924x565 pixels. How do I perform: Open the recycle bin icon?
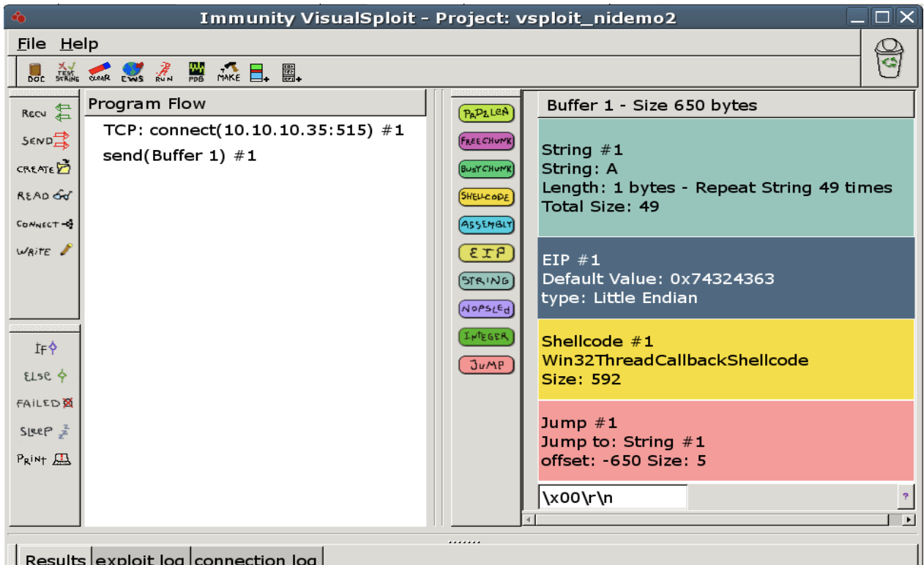[x=890, y=58]
